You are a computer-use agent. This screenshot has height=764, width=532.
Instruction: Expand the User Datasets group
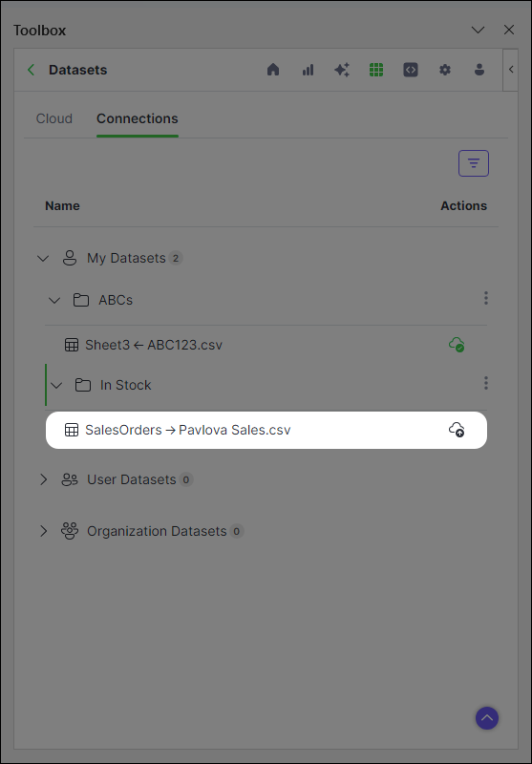[43, 479]
